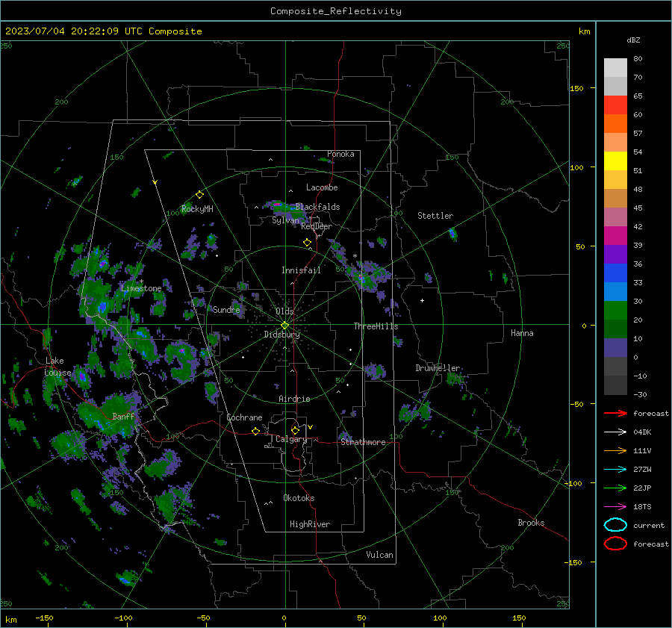Click the cyan current ellipse icon
The width and height of the screenshot is (672, 628).
click(615, 525)
